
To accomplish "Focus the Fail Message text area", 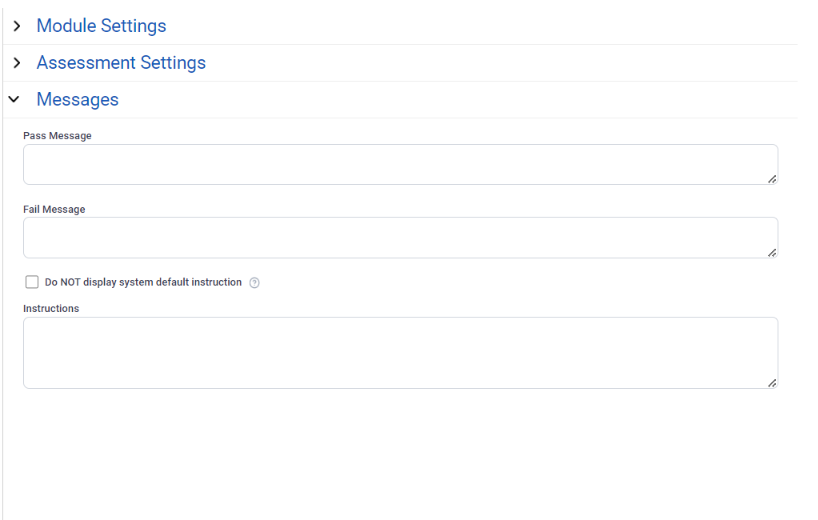I will [x=401, y=238].
